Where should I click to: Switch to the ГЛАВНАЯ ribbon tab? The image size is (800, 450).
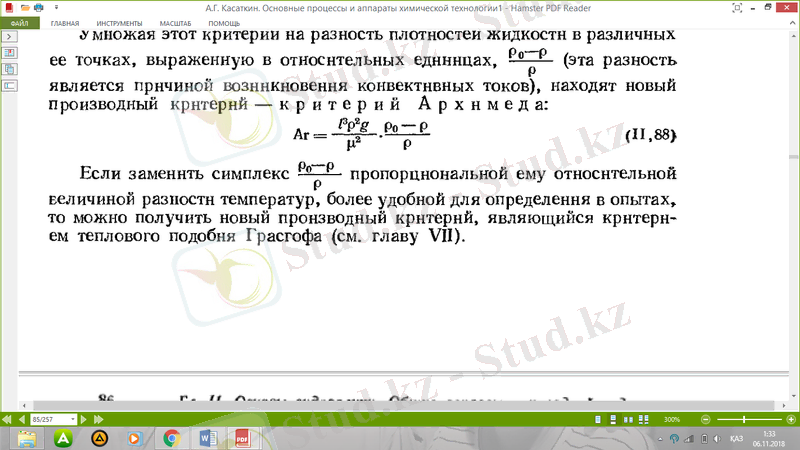coord(65,23)
